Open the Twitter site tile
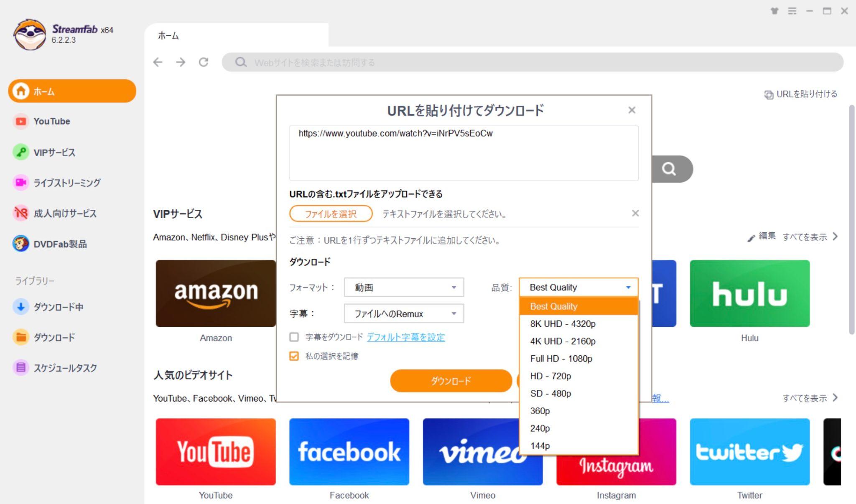The width and height of the screenshot is (856, 504). [749, 452]
